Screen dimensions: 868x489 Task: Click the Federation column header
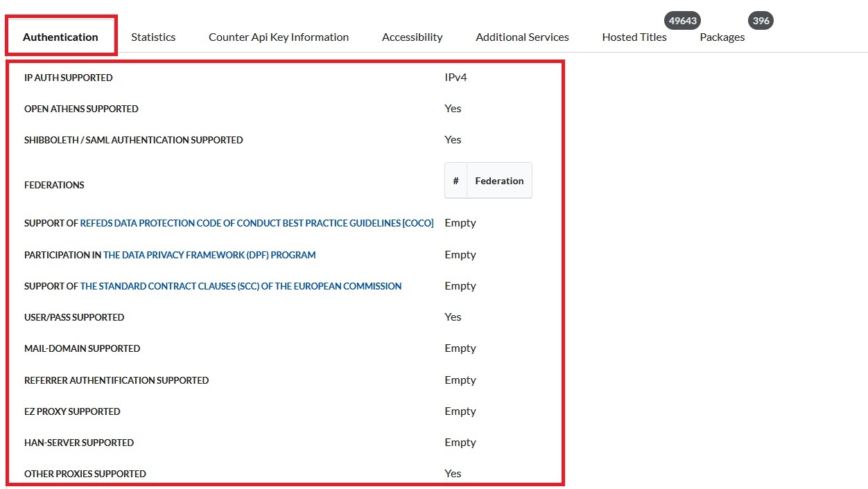(499, 181)
